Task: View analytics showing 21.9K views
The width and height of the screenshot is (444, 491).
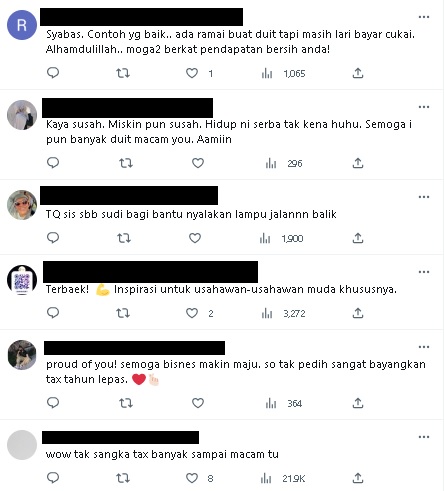Action: point(283,478)
